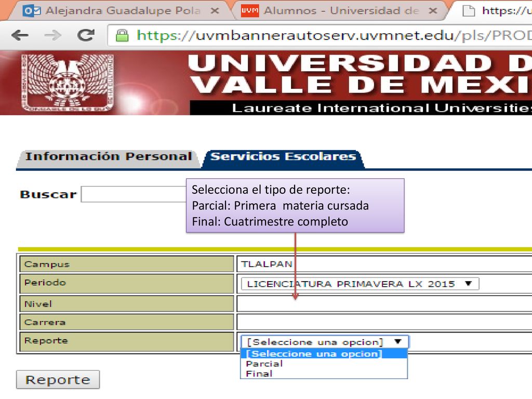Click the UVM favicon on Alumnos tab
The width and height of the screenshot is (532, 399).
click(250, 11)
